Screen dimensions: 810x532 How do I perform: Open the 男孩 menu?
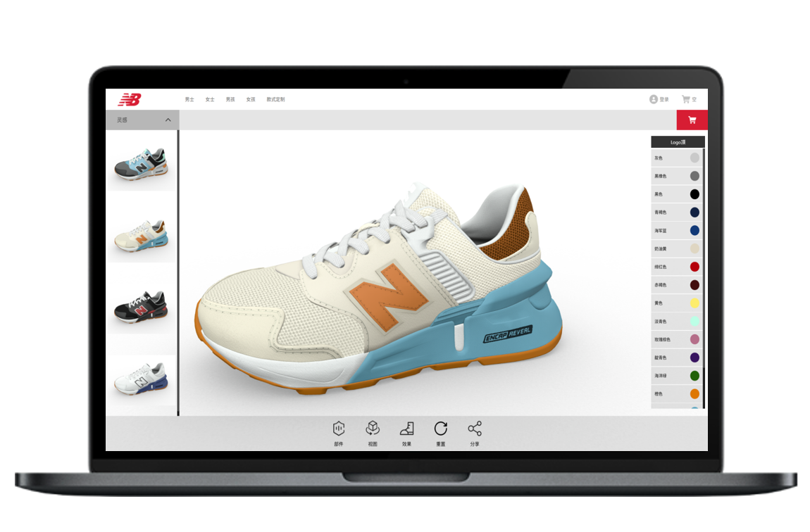point(230,100)
